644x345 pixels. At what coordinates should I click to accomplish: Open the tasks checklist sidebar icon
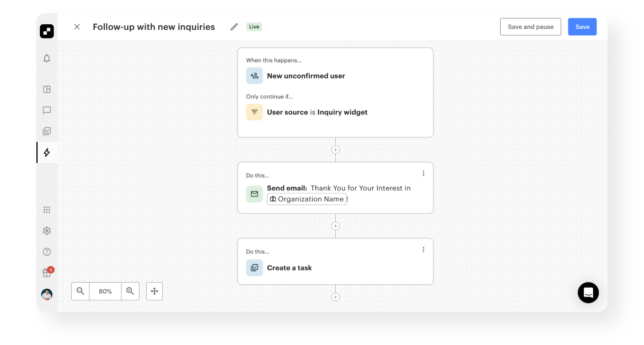(47, 131)
